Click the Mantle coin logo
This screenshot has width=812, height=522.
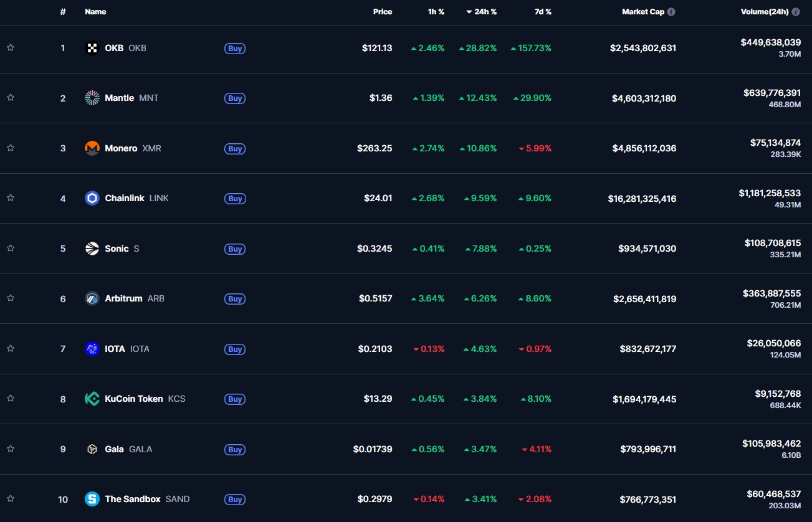(x=92, y=98)
